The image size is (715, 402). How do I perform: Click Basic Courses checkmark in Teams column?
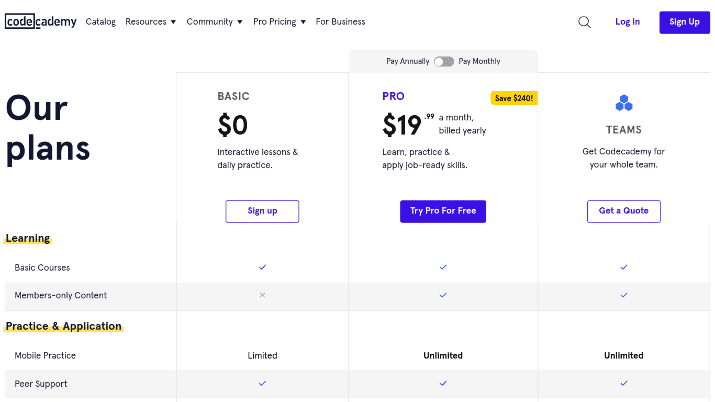tap(624, 267)
